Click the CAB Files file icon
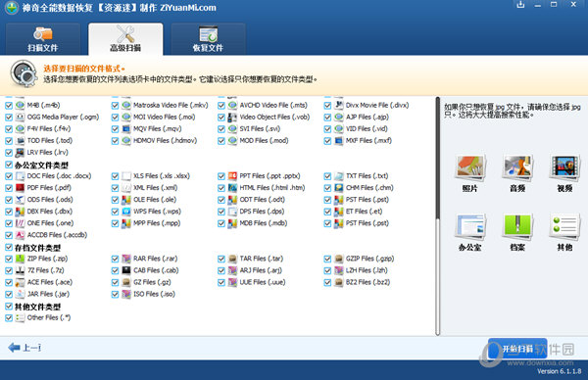The image size is (588, 380). [126, 270]
